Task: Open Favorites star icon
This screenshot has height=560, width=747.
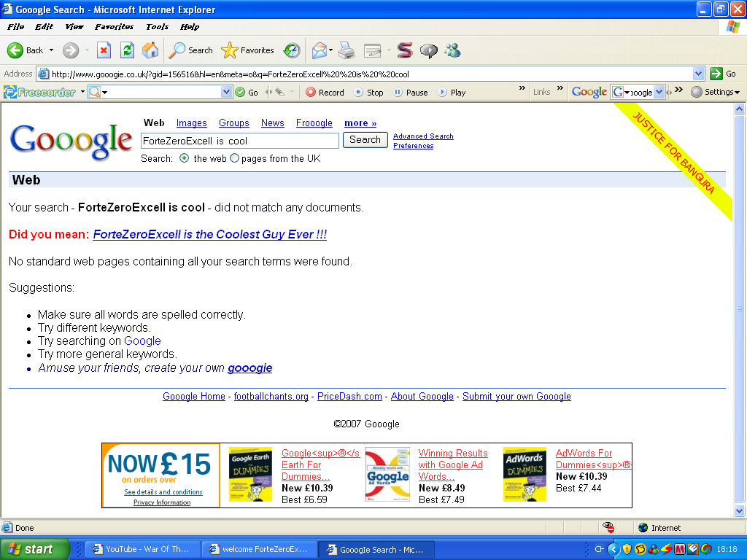Action: point(247,50)
